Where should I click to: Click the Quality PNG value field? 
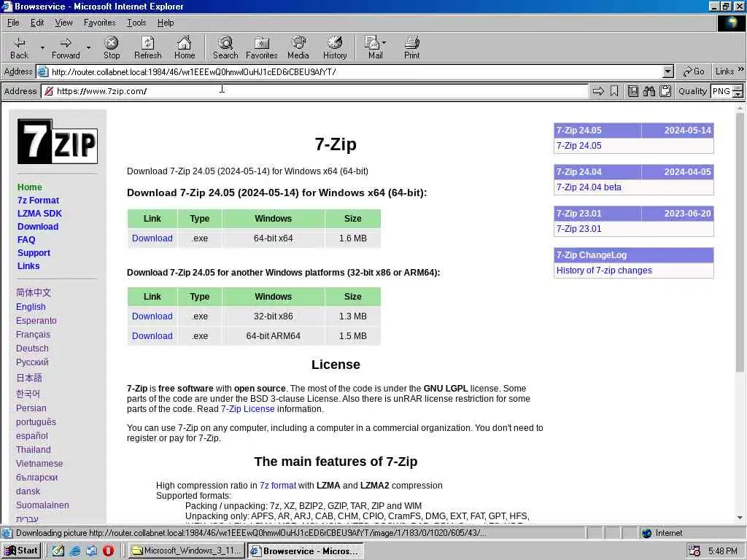pyautogui.click(x=721, y=91)
